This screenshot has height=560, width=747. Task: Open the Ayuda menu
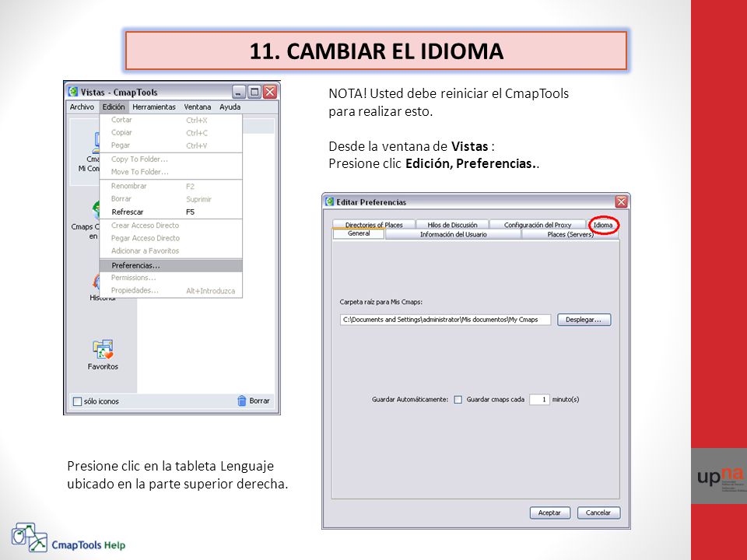(230, 107)
